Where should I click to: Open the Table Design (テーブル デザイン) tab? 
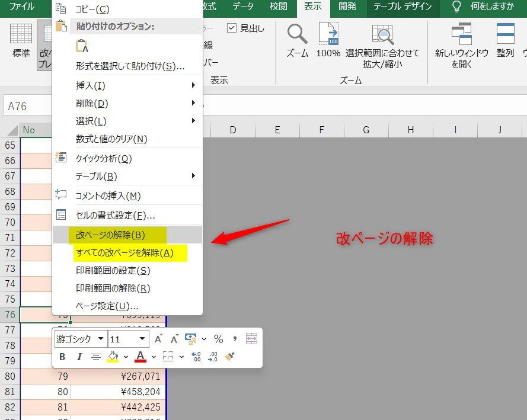403,7
